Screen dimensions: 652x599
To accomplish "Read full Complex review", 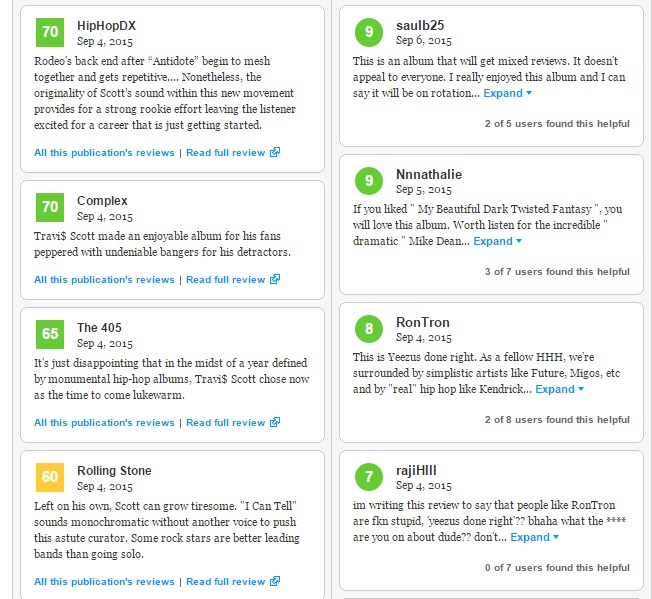I will click(226, 280).
